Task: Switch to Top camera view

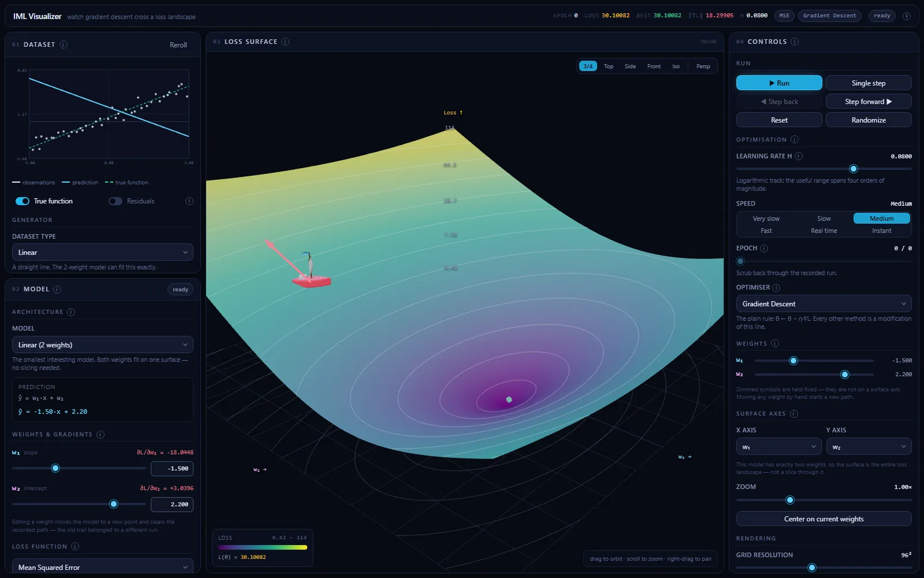Action: pyautogui.click(x=609, y=66)
